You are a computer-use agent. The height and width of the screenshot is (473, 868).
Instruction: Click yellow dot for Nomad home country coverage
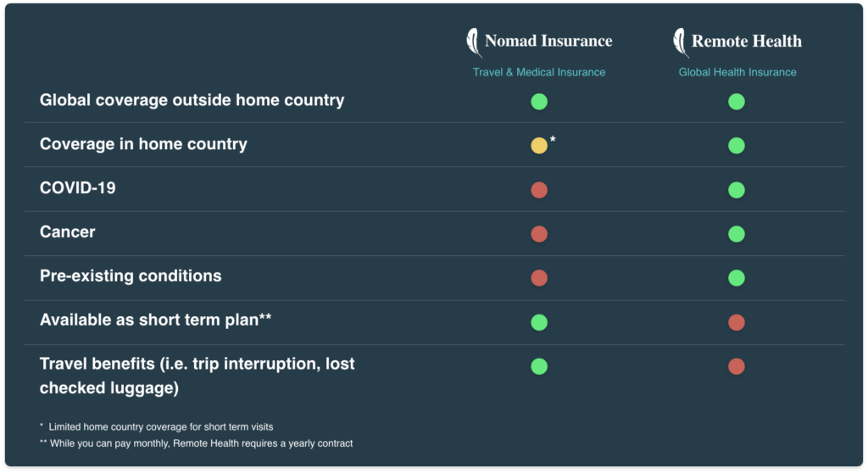click(x=539, y=146)
